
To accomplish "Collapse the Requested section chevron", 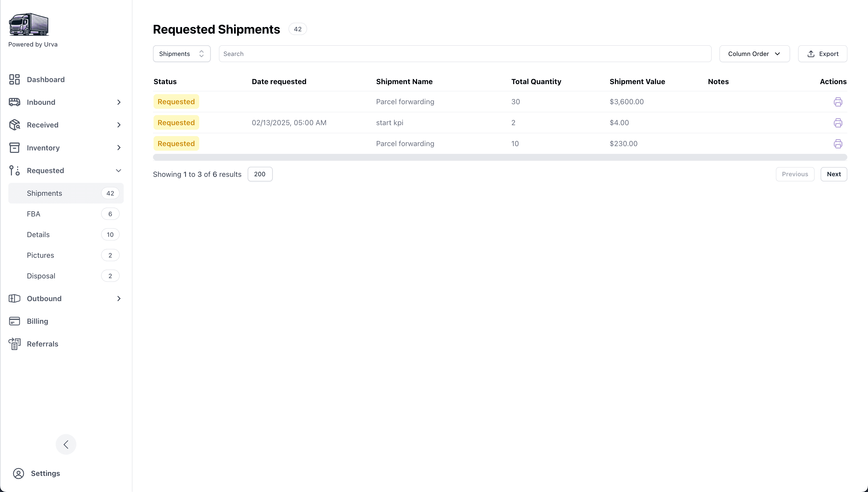I will (x=119, y=170).
